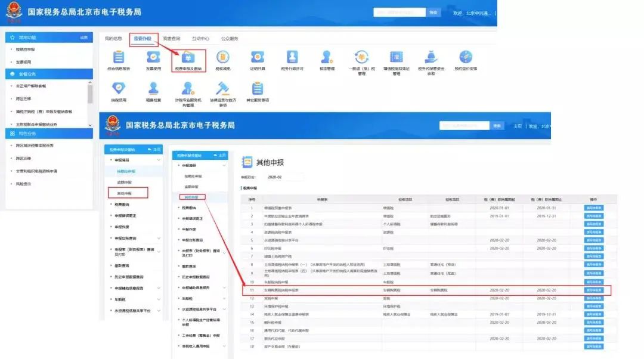
Task: Switch to the 我要办税 tab
Action: (x=143, y=39)
